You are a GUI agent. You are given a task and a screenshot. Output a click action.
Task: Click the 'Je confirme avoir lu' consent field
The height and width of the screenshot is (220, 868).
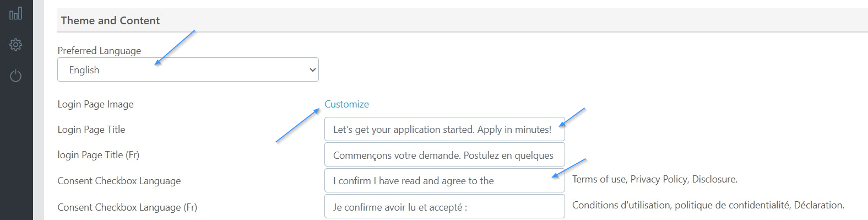click(444, 207)
